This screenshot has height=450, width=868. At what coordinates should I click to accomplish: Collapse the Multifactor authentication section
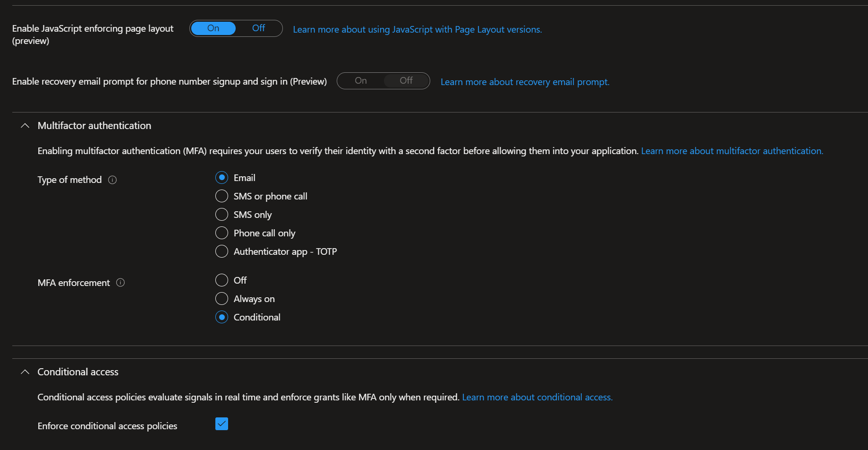pyautogui.click(x=25, y=126)
